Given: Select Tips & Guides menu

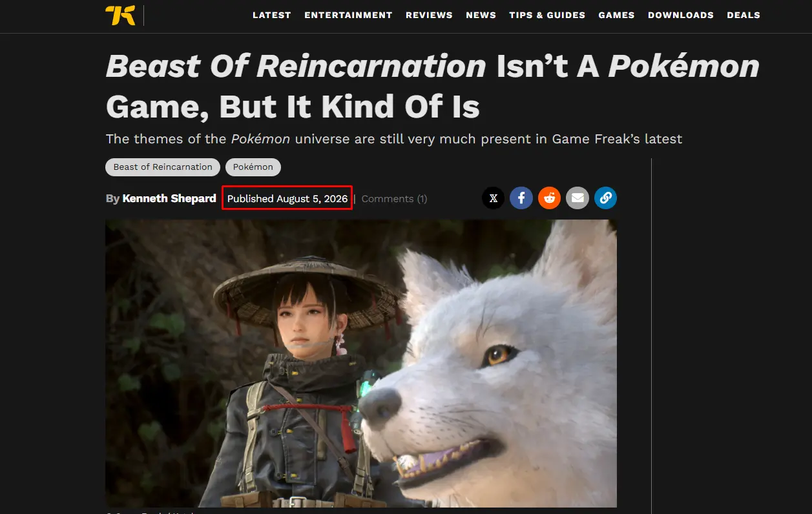Looking at the screenshot, I should coord(547,15).
